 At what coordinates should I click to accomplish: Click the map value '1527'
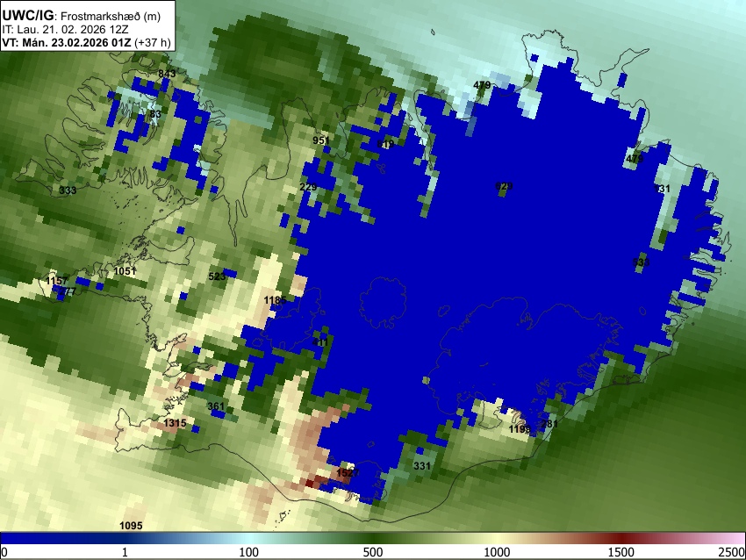(348, 473)
